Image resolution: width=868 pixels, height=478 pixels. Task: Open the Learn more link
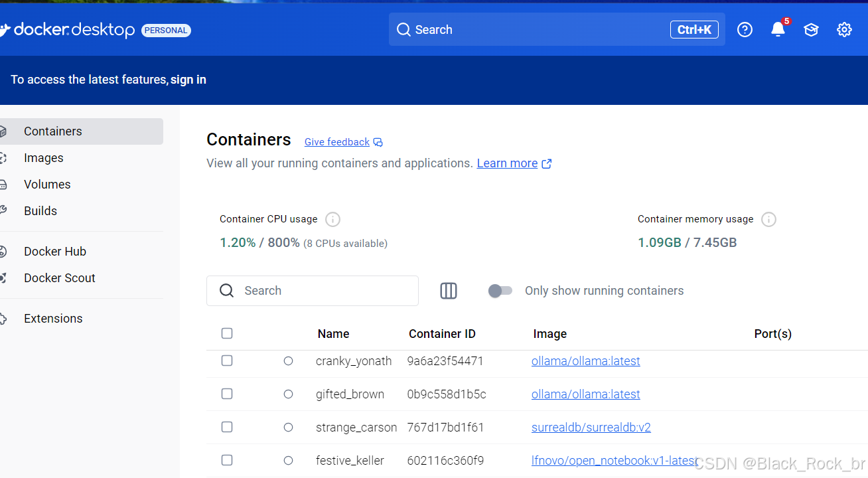507,163
